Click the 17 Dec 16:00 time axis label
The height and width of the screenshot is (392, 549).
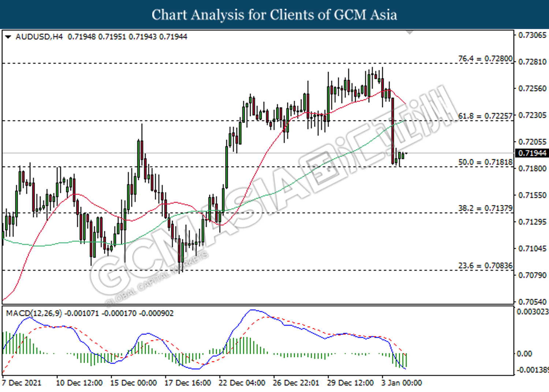click(187, 383)
